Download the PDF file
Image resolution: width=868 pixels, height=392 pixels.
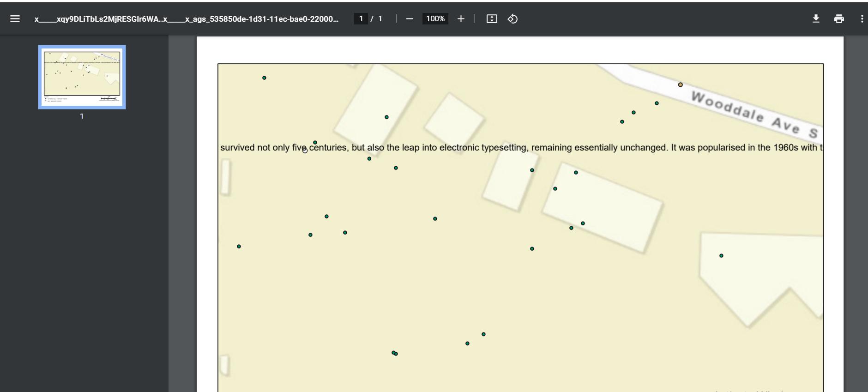[x=816, y=19]
